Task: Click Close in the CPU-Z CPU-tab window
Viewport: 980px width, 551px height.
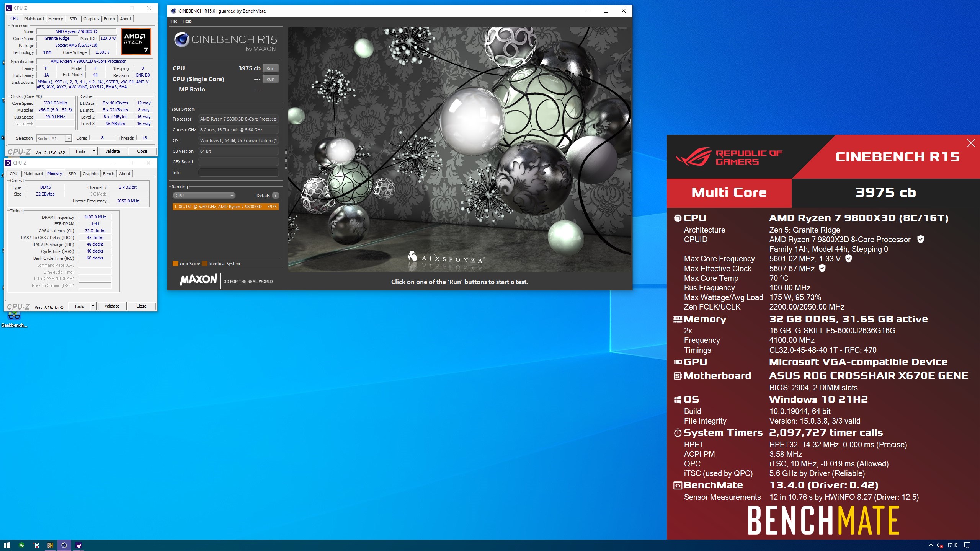Action: tap(142, 151)
